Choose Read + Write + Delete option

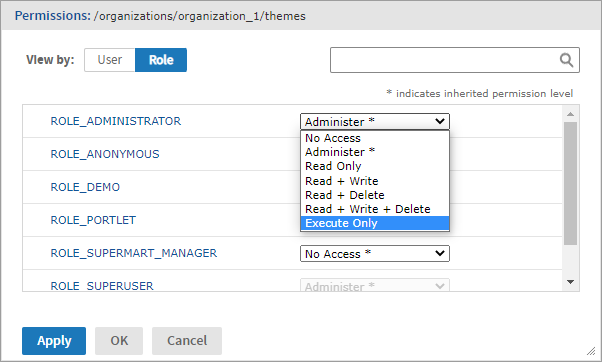coord(375,209)
